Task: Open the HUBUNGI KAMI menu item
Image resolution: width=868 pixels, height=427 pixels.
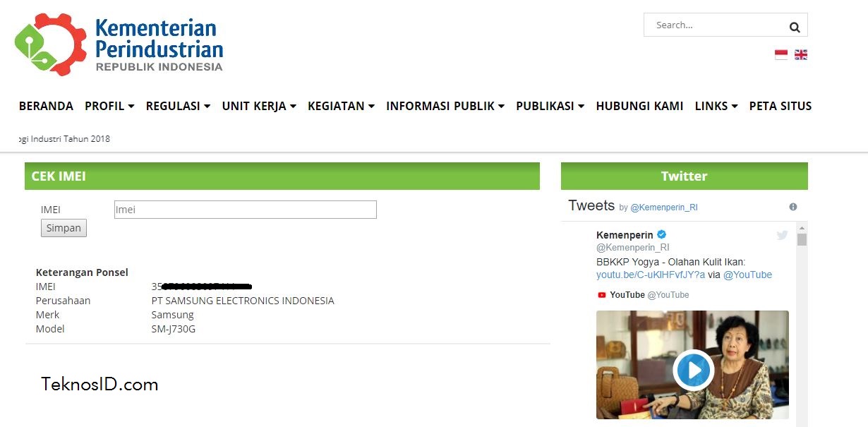Action: [x=639, y=106]
